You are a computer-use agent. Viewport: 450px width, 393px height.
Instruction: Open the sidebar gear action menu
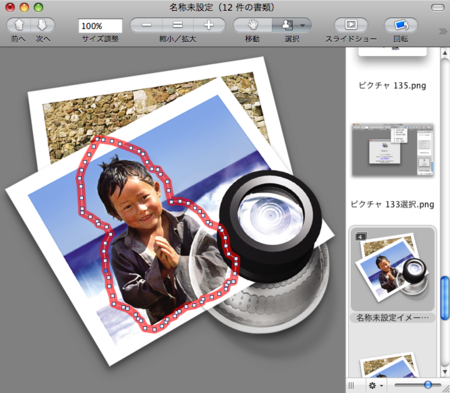(x=376, y=386)
